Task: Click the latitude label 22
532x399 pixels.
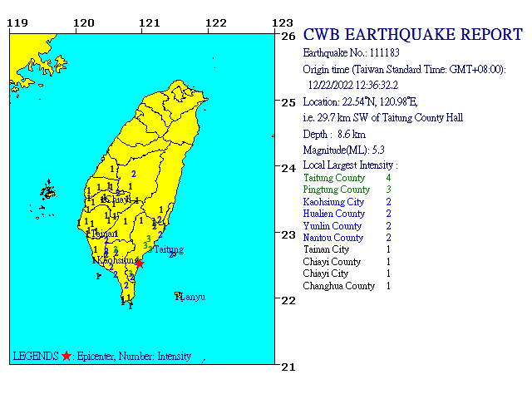Action: point(288,301)
